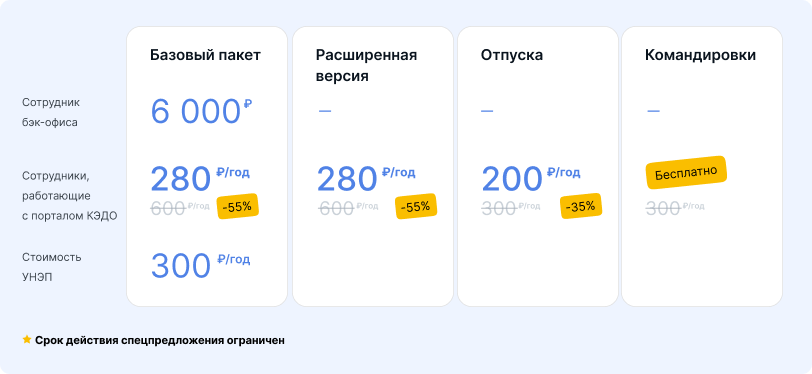Click the 6 000 ₽ price
812x374 pixels.
pyautogui.click(x=201, y=111)
